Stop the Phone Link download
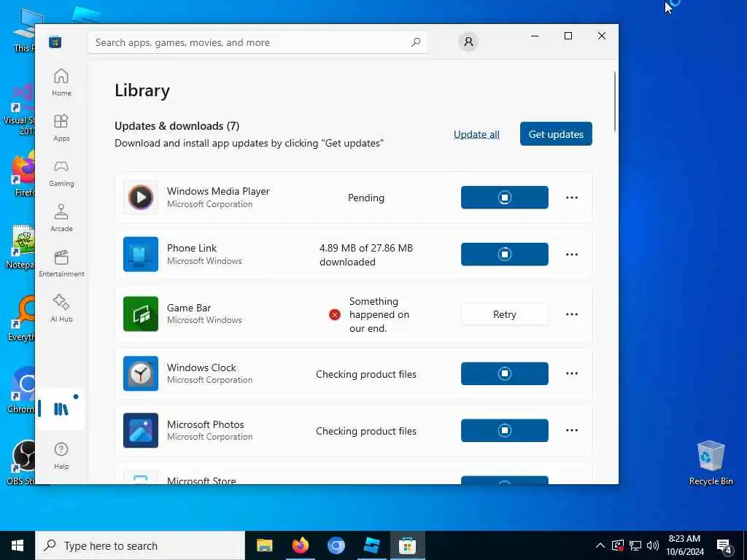This screenshot has height=560, width=747. coord(505,254)
